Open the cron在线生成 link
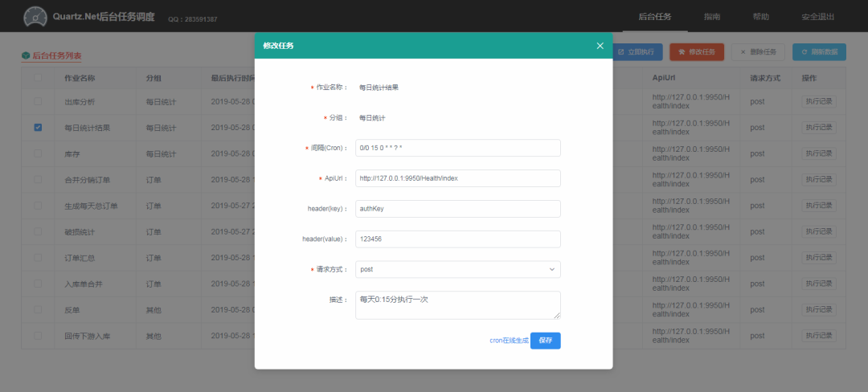The width and height of the screenshot is (868, 392). tap(509, 341)
